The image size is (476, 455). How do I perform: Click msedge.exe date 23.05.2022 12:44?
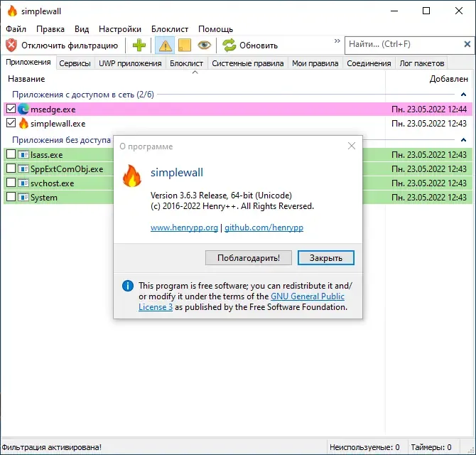click(x=429, y=109)
